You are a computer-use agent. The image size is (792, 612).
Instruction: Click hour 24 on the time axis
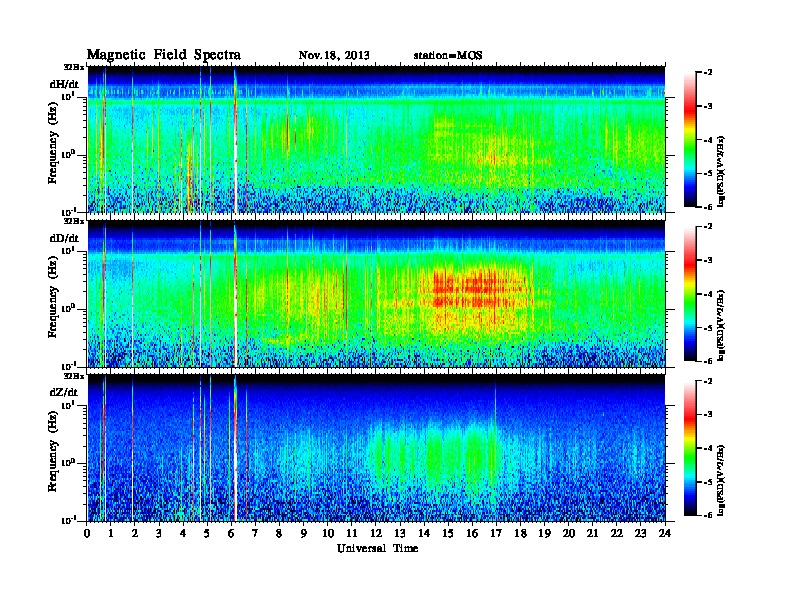click(665, 534)
